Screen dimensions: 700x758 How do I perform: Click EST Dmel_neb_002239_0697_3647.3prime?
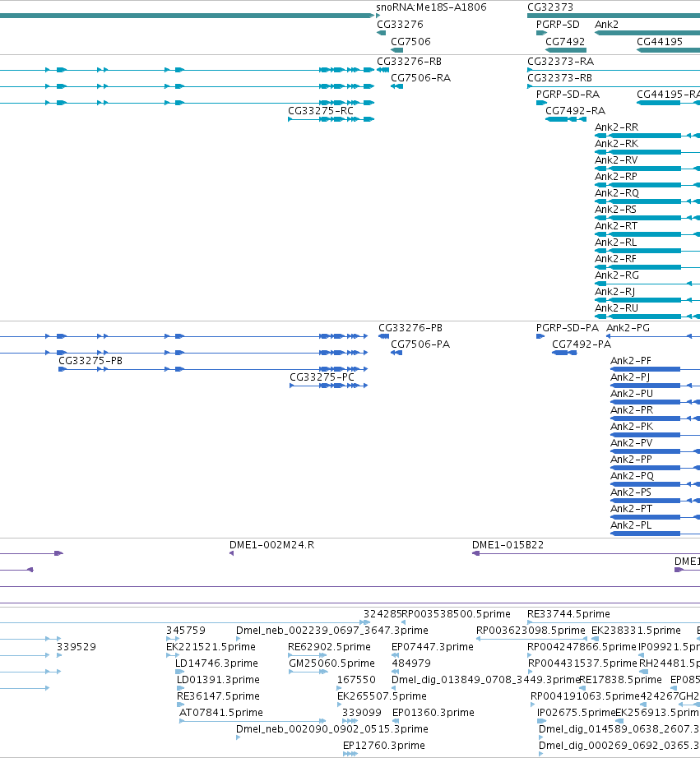[331, 631]
